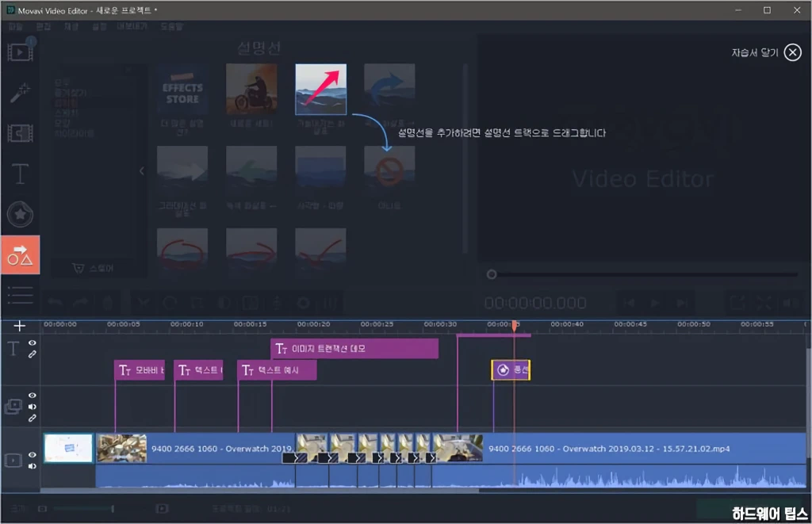Toggle title track visibility eye
This screenshot has height=524, width=812.
(33, 343)
